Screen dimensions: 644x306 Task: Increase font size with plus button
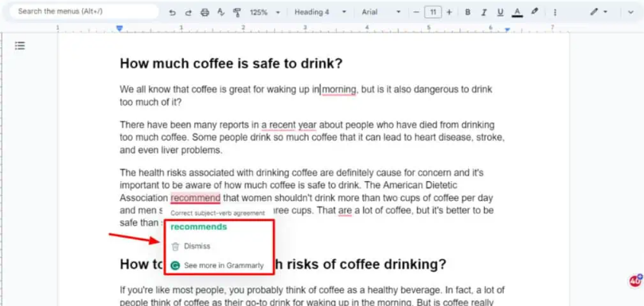(x=449, y=12)
